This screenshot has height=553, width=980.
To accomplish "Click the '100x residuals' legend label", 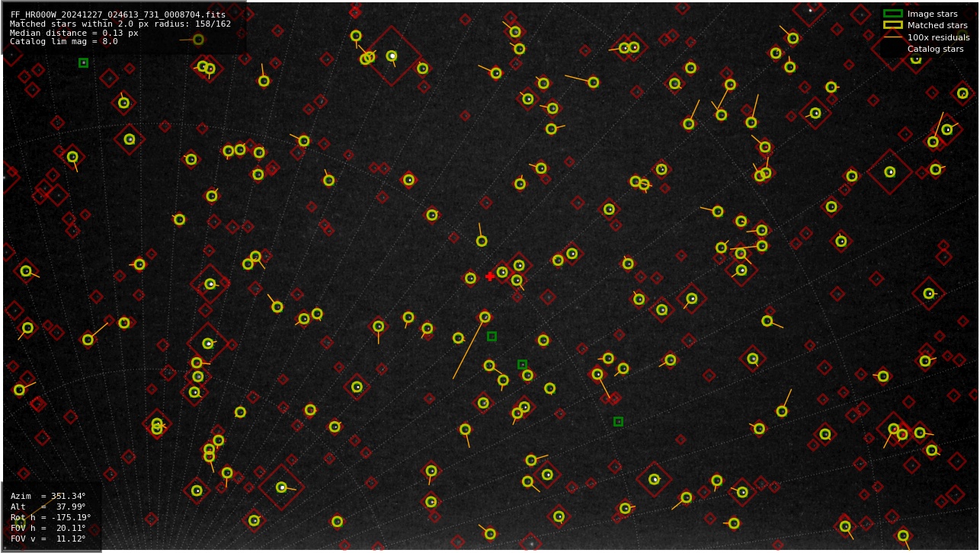I will point(938,37).
